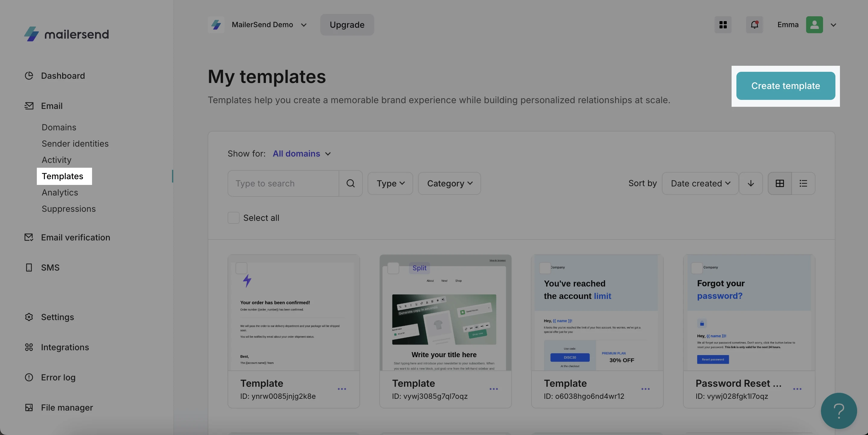Click the Type to search field
Screen dimensions: 868x435
tap(283, 183)
